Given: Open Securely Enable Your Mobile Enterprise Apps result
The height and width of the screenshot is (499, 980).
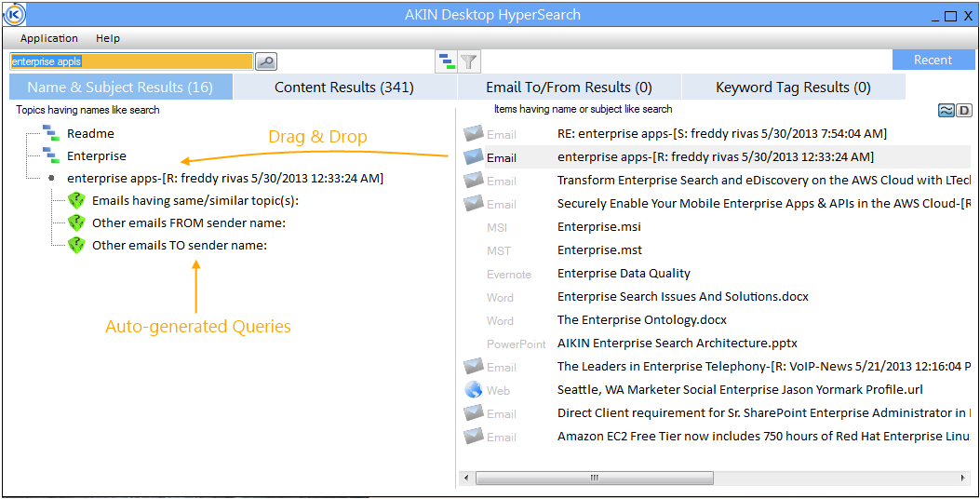Looking at the screenshot, I should pyautogui.click(x=766, y=203).
